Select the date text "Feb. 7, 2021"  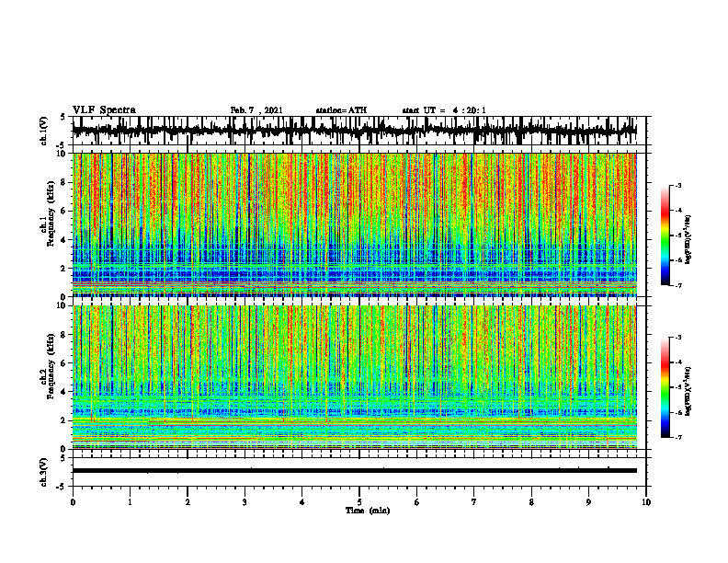(x=256, y=110)
